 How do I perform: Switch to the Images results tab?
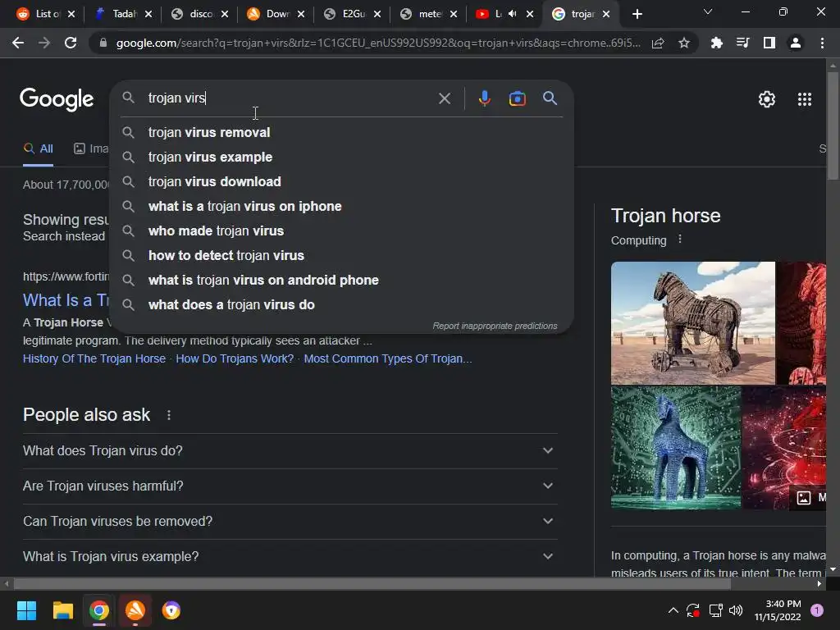(x=91, y=149)
